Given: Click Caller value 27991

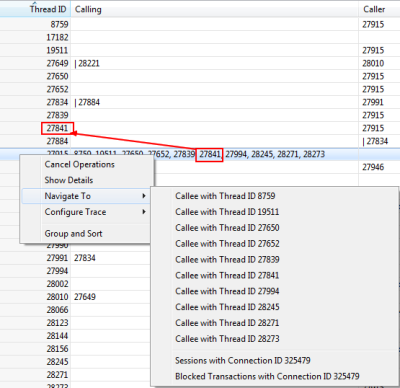Looking at the screenshot, I should [x=373, y=102].
